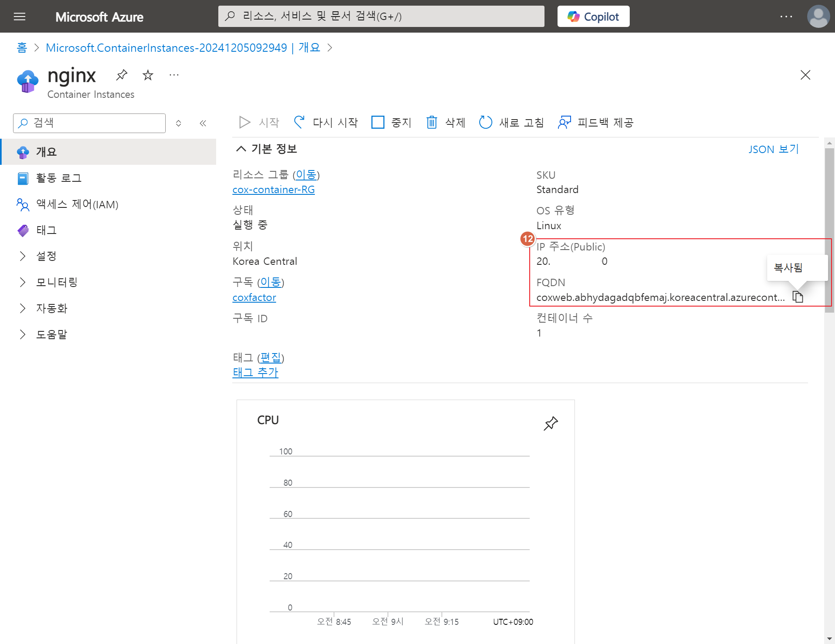Collapse the 기본 정보 section

click(241, 149)
